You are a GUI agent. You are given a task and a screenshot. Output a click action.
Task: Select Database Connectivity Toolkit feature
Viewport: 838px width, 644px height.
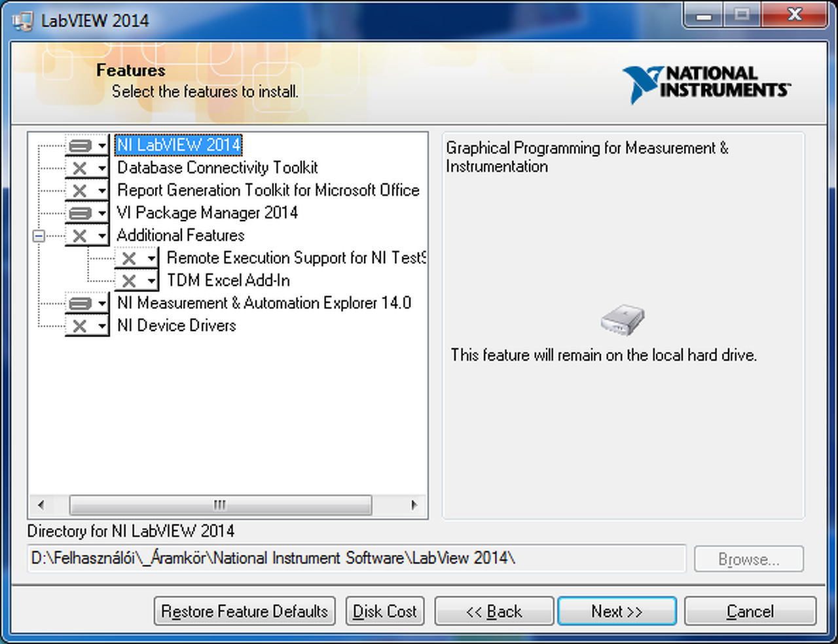coord(217,168)
